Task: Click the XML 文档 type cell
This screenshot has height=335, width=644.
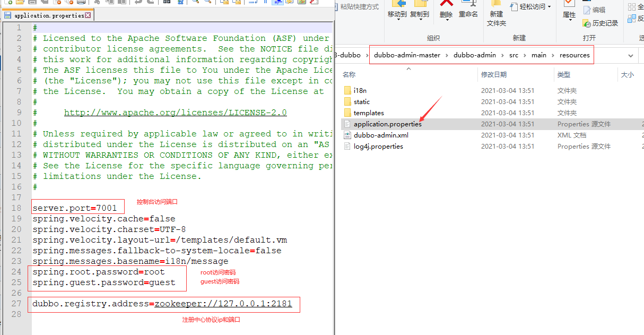Action: pos(572,135)
